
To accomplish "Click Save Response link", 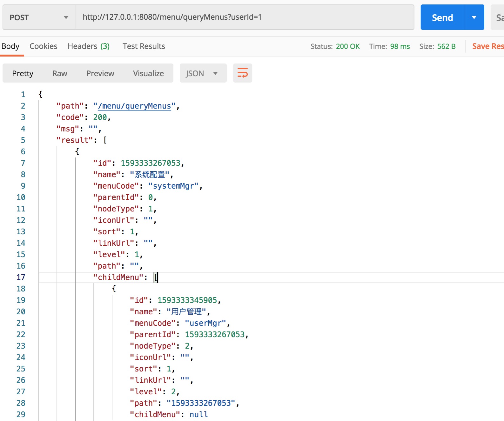I will [x=488, y=46].
